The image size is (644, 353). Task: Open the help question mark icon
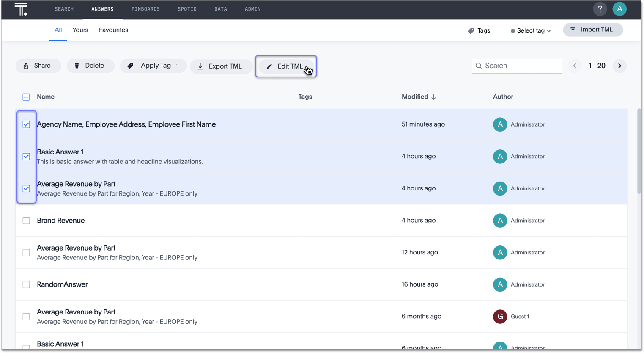coord(600,9)
